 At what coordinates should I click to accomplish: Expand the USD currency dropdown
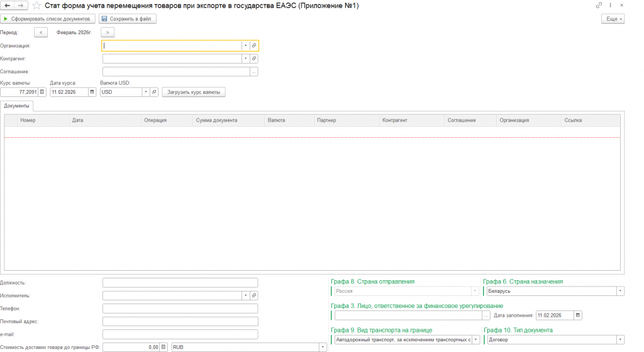[x=146, y=92]
